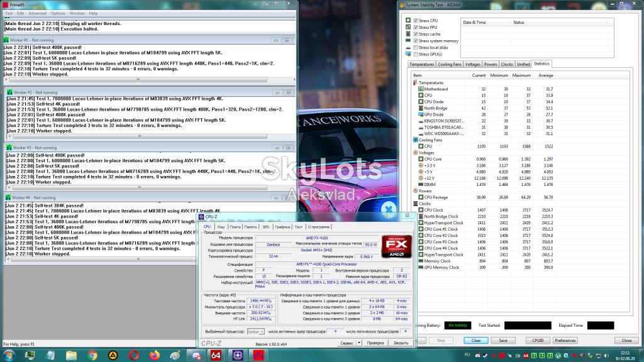Image resolution: width=644 pixels, height=362 pixels.
Task: Open the Test menu in Prime95
Action: pyautogui.click(x=9, y=14)
